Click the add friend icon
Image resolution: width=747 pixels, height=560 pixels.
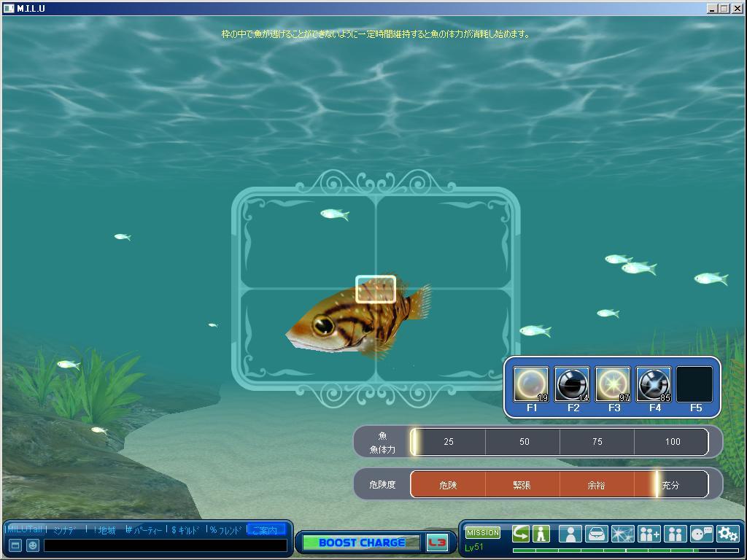coord(649,534)
